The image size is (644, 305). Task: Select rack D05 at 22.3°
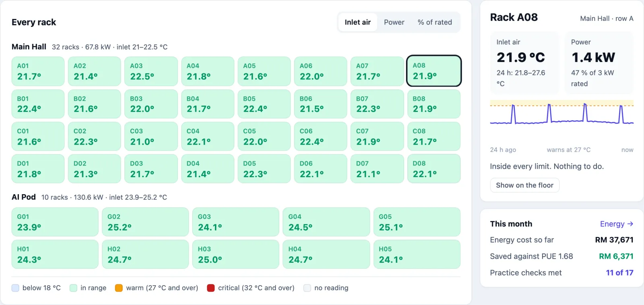click(264, 169)
